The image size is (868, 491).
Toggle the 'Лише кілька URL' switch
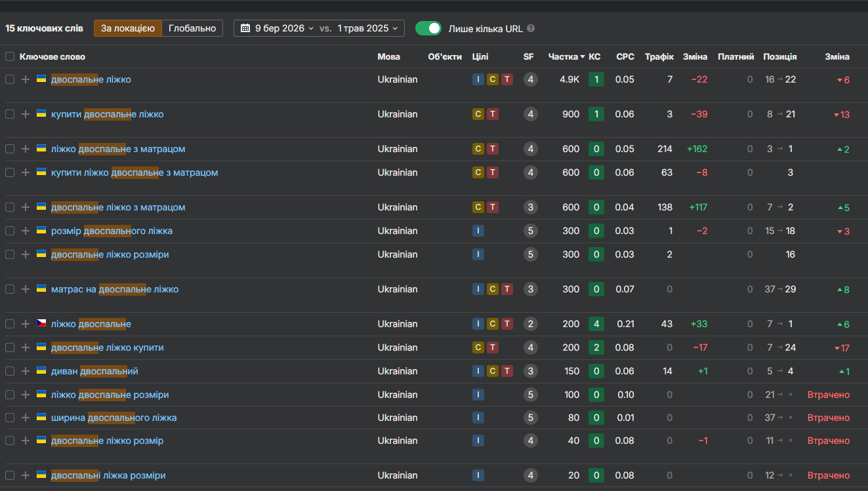pos(428,28)
